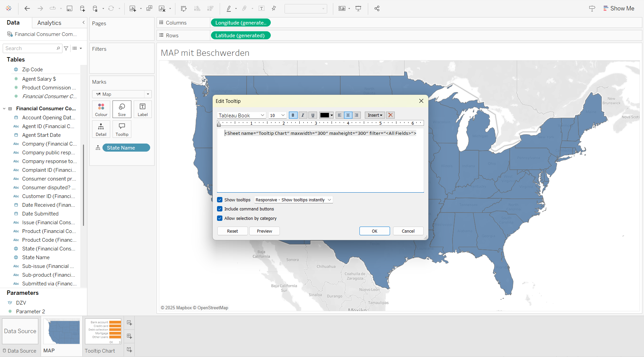644x357 pixels.
Task: Select the MAP sheet tab
Action: (x=62, y=336)
